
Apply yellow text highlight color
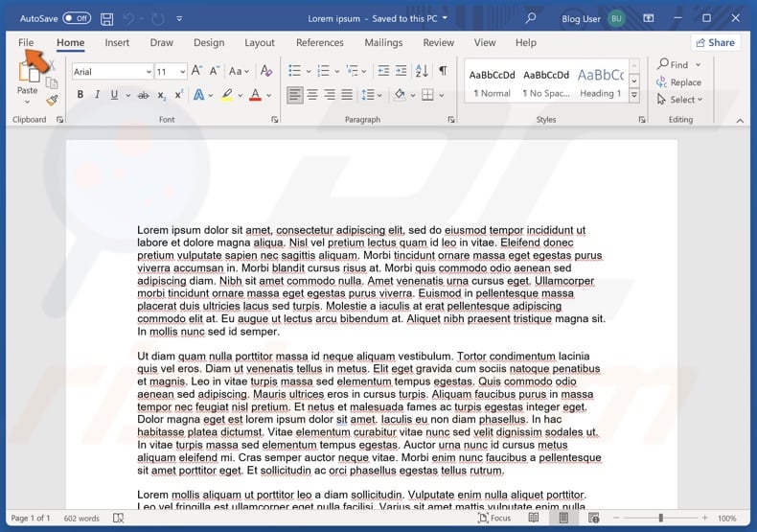[227, 95]
